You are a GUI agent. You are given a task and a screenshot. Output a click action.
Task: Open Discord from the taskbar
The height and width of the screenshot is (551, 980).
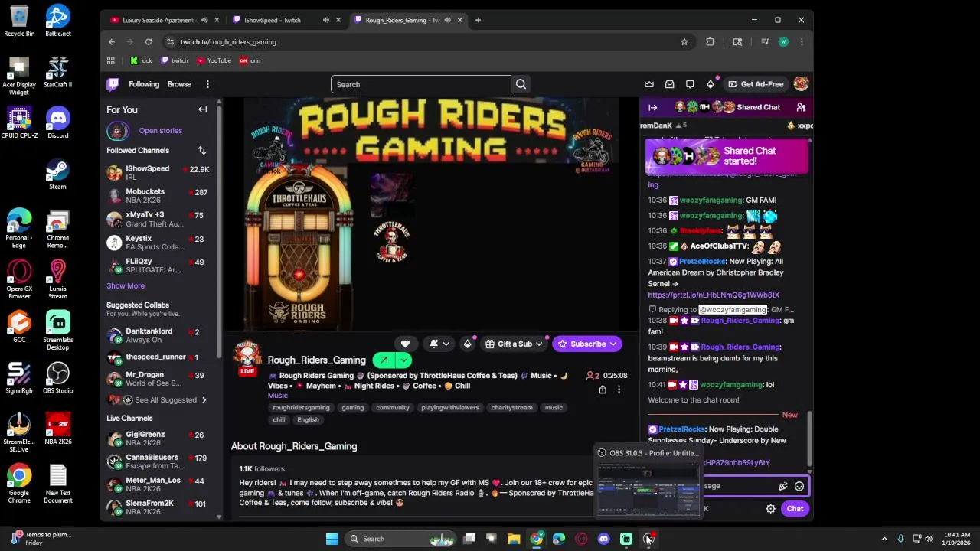tap(603, 539)
